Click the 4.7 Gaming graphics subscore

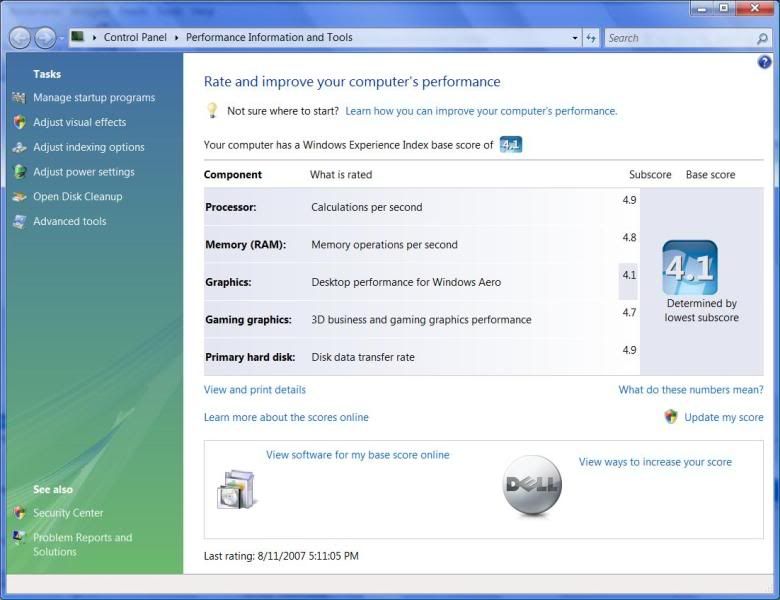coord(629,312)
